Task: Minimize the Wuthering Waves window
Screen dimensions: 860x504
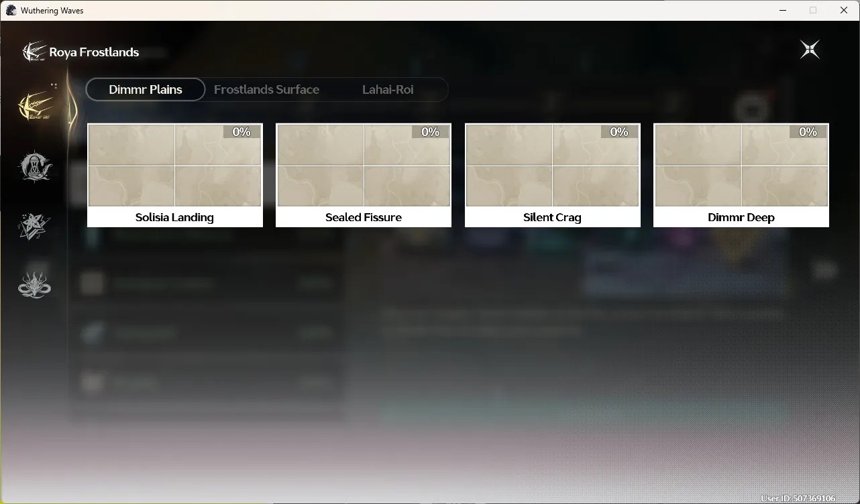Action: [x=782, y=10]
